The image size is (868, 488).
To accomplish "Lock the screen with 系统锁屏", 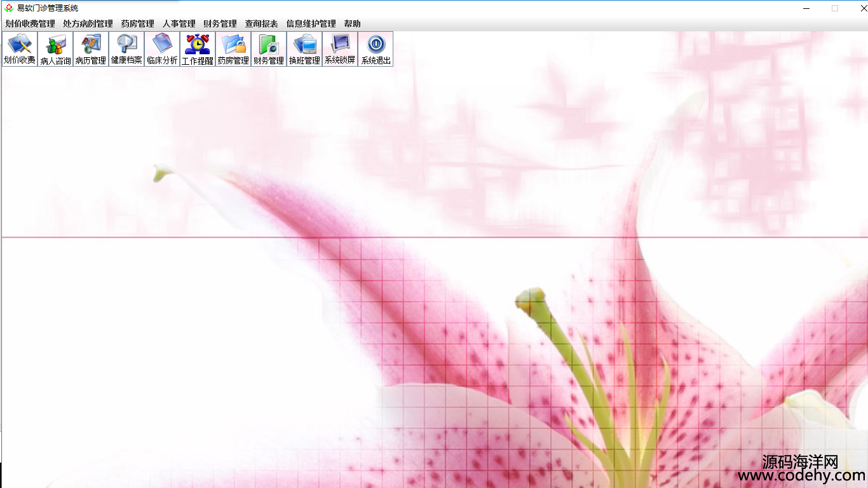I will click(x=340, y=49).
